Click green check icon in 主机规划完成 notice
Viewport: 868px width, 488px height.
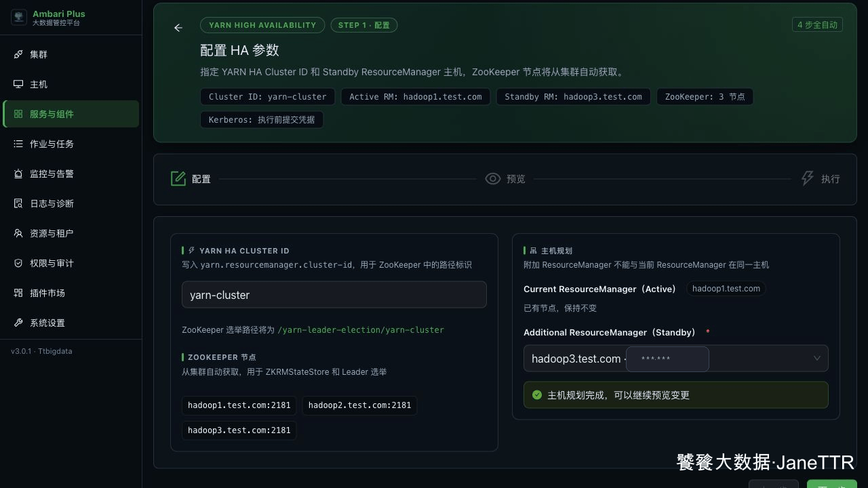point(537,395)
